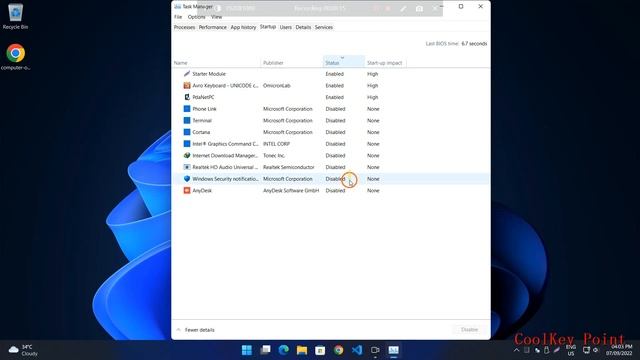Open the Recycle Bin desktop icon

point(16,16)
